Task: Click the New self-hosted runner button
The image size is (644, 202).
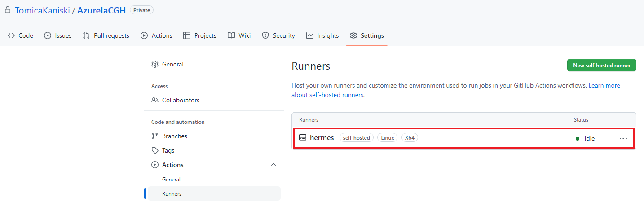Action: coord(601,65)
